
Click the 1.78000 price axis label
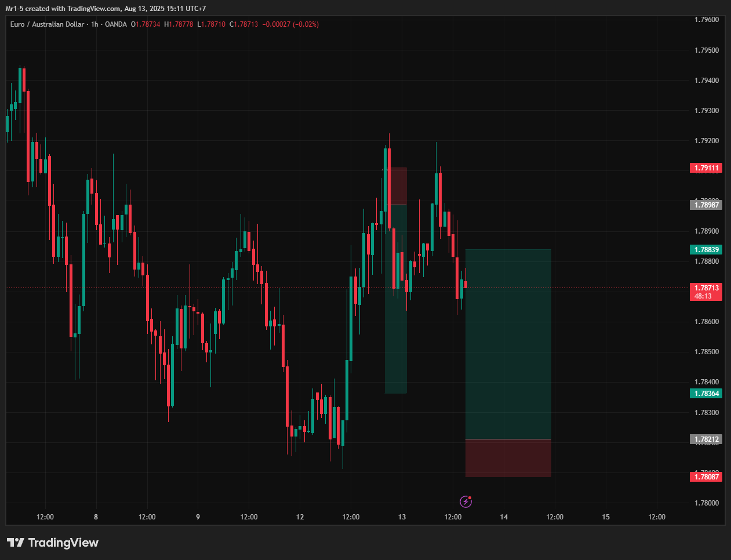pos(707,503)
